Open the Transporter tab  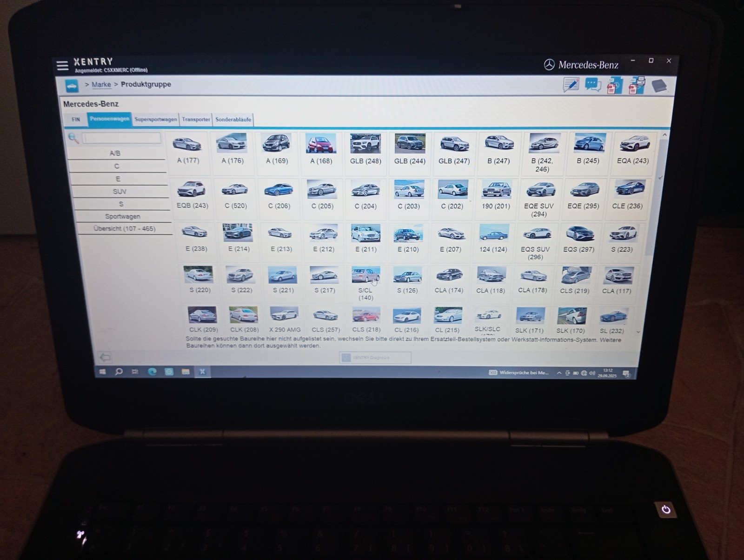pos(196,120)
